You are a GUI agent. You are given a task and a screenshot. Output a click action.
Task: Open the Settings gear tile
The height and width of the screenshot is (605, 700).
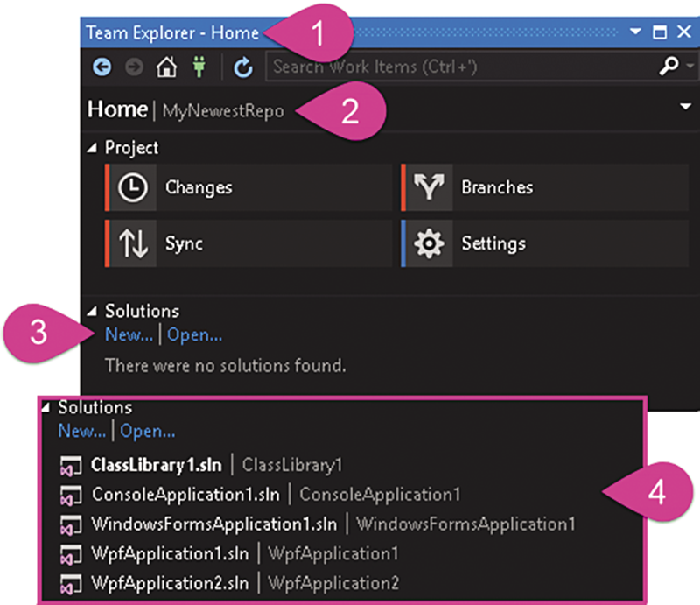(545, 243)
